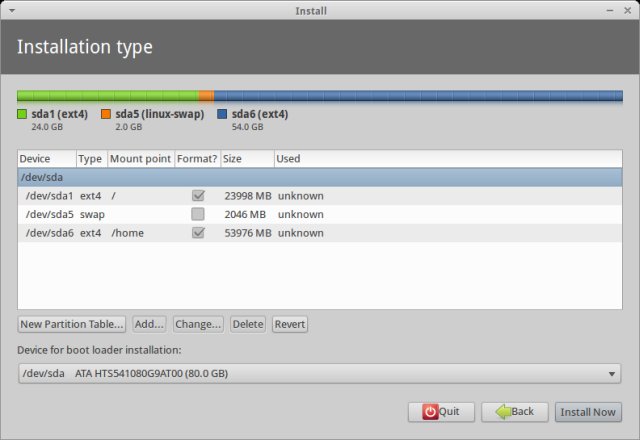Image resolution: width=640 pixels, height=440 pixels.
Task: Select the /dev/sda6 partition row
Action: (x=320, y=233)
